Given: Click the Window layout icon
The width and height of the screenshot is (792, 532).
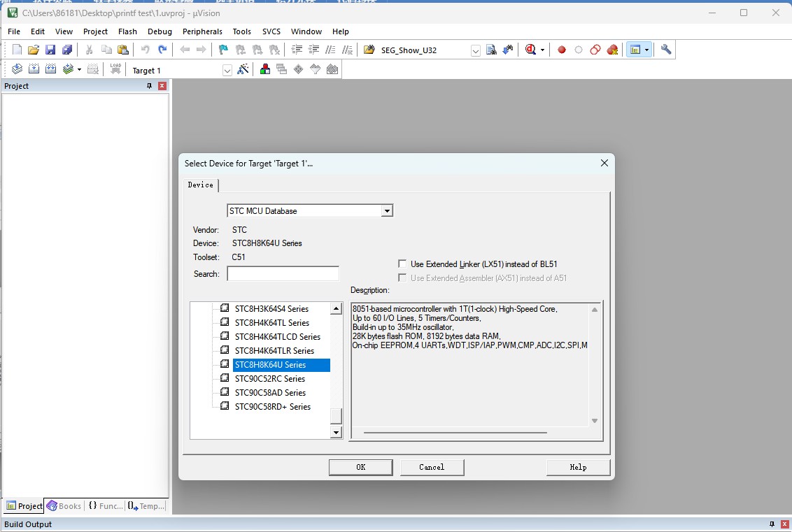Looking at the screenshot, I should (635, 50).
